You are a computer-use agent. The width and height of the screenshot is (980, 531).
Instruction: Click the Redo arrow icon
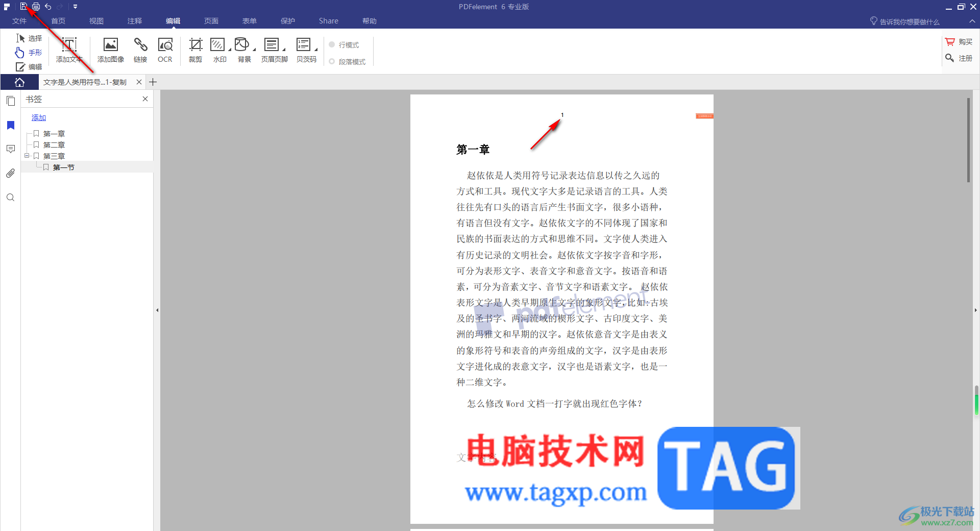tap(60, 7)
